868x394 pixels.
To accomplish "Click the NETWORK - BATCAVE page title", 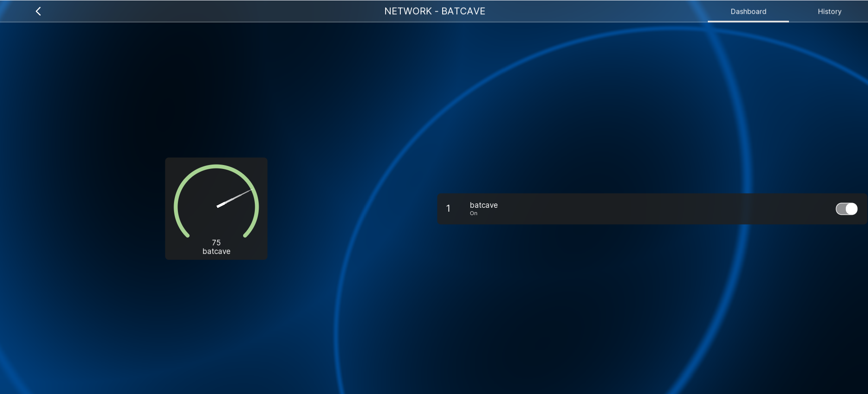I will click(434, 11).
